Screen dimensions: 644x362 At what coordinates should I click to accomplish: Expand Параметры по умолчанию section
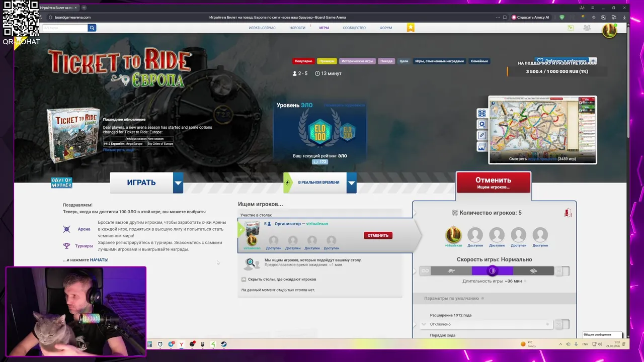point(494,298)
